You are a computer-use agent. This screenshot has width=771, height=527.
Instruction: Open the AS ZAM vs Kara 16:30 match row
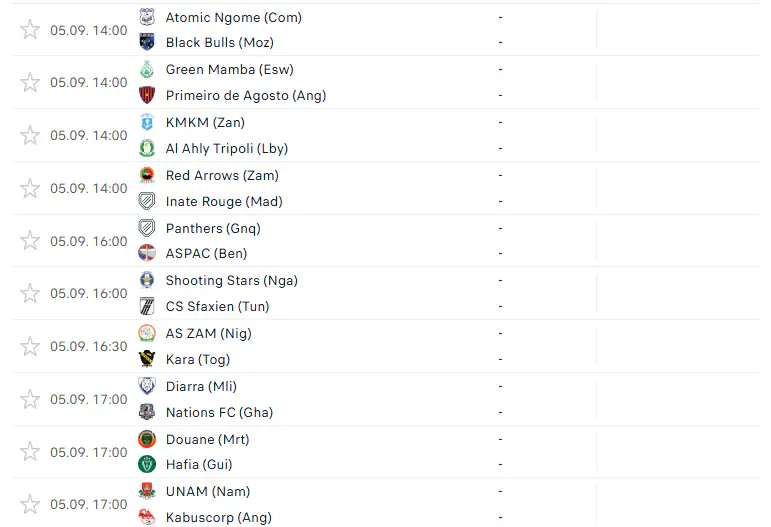(386, 346)
